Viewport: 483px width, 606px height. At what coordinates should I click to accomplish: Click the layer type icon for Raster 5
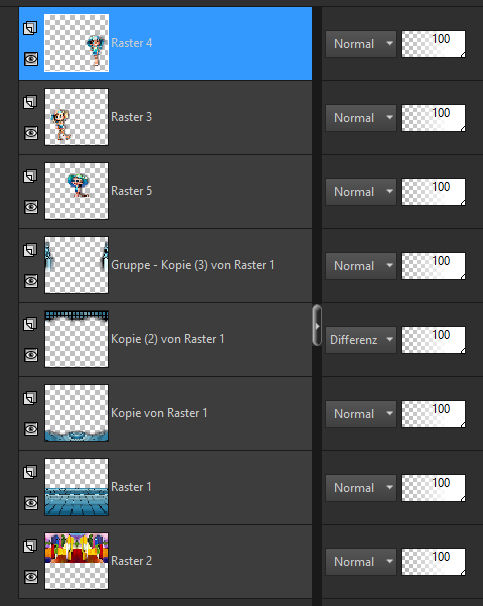[30, 176]
